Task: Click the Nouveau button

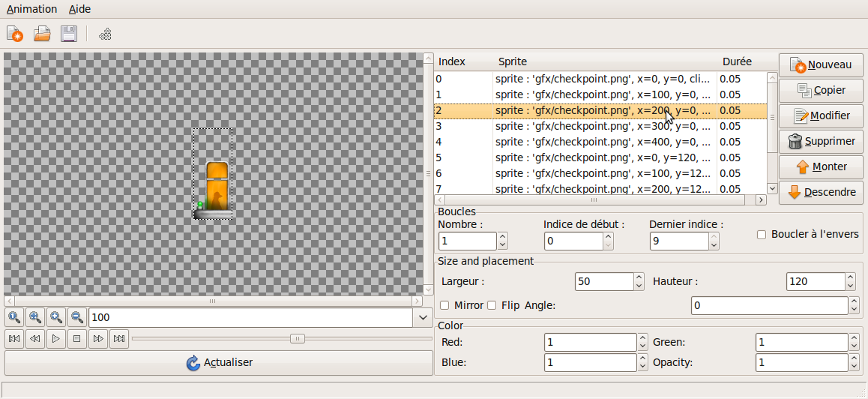Action: pos(821,65)
